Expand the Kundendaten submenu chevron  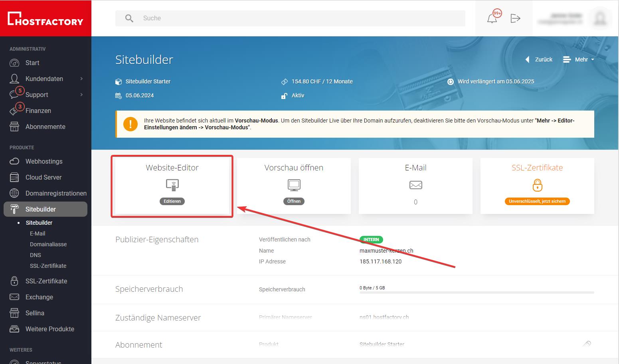(x=81, y=79)
